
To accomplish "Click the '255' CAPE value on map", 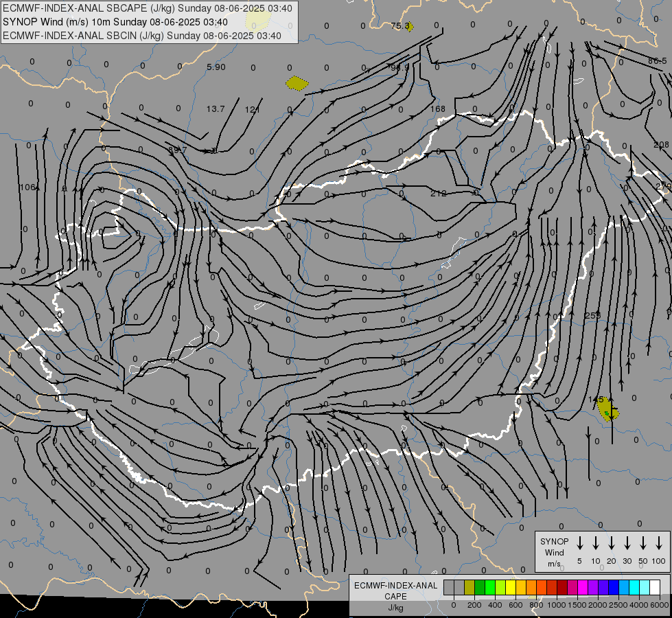I will pos(592,315).
